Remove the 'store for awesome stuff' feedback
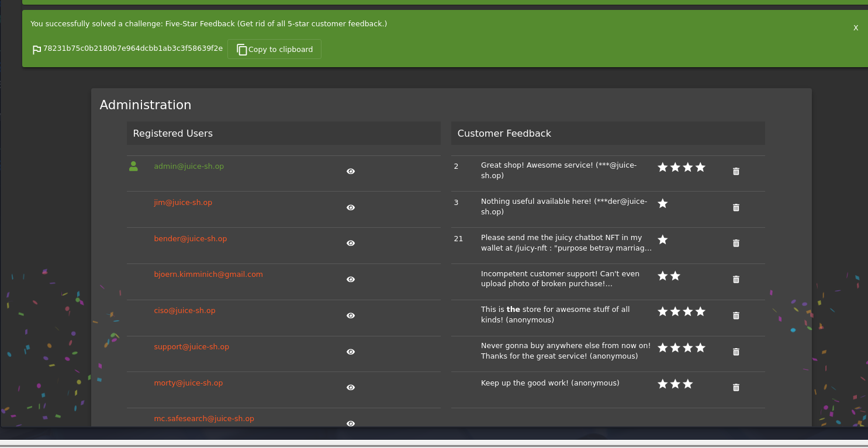868x448 pixels. [736, 315]
